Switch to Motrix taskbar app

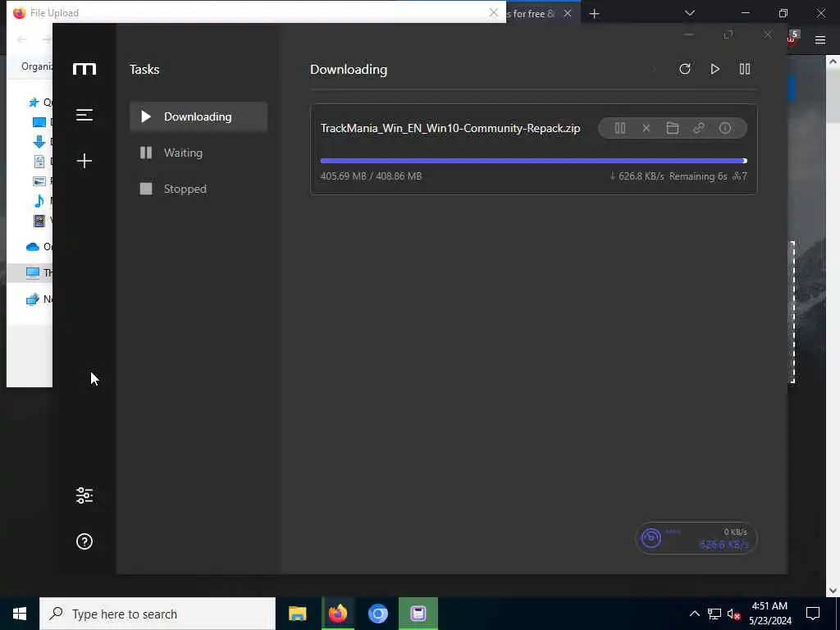pos(418,614)
